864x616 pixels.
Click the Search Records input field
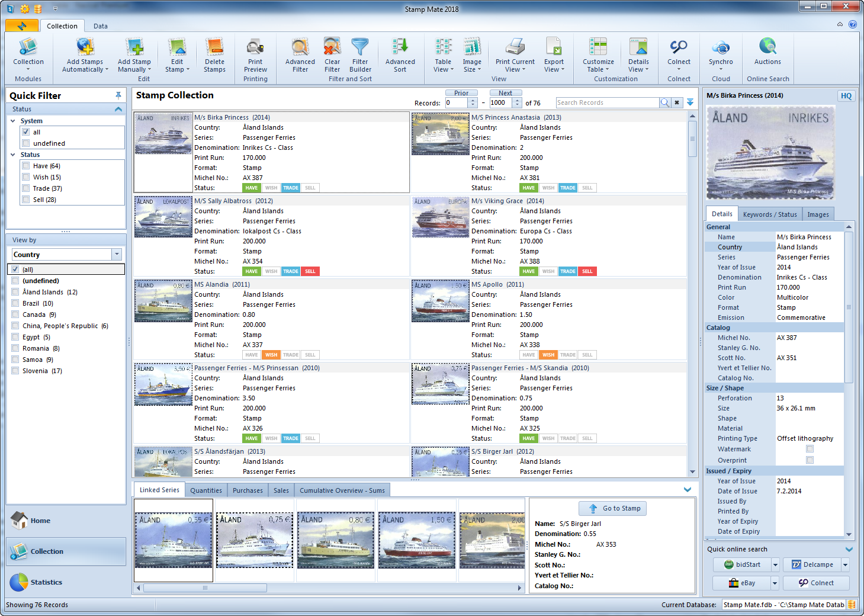tap(607, 102)
